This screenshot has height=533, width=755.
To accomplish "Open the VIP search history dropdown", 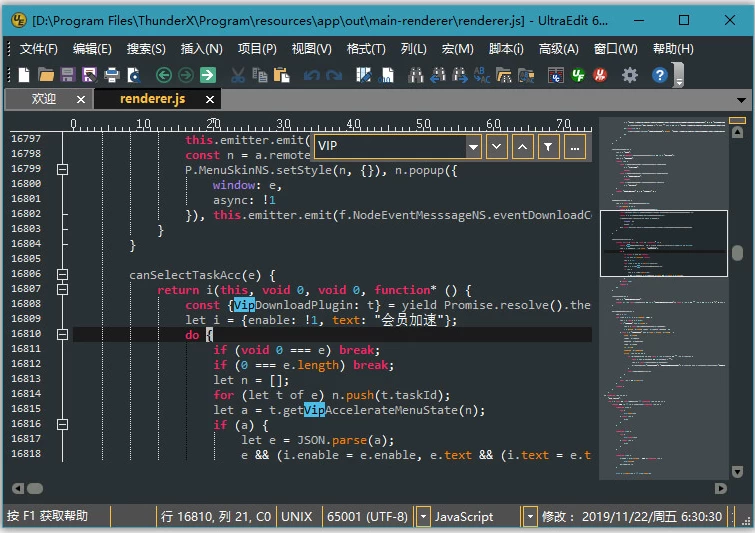I will coord(473,147).
